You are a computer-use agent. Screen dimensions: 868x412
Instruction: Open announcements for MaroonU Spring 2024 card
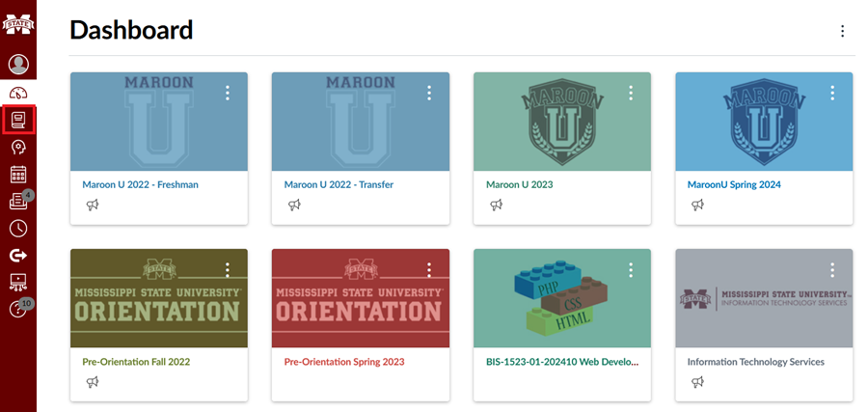697,205
